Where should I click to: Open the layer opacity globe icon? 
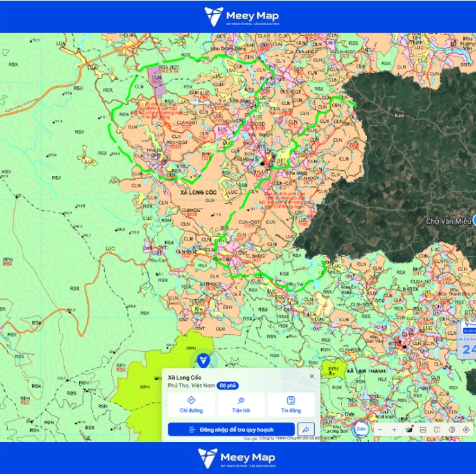tap(452, 430)
